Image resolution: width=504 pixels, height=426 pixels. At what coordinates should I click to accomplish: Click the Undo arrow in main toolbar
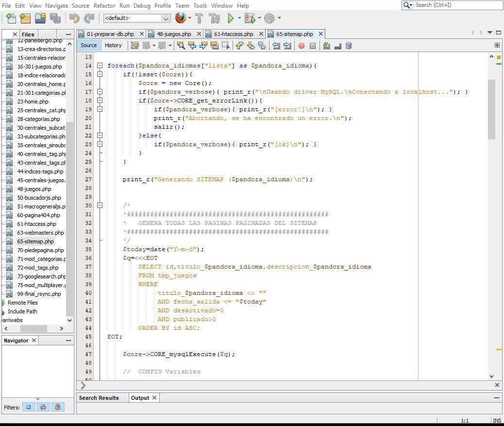coord(74,18)
